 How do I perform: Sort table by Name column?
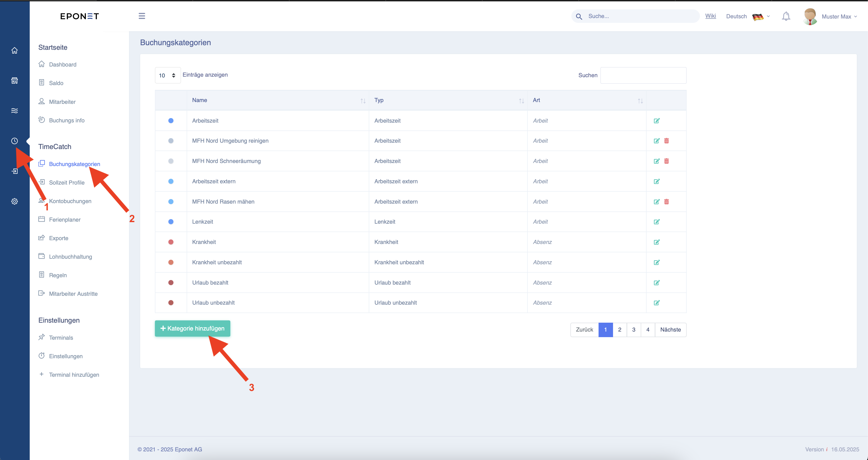[278, 100]
